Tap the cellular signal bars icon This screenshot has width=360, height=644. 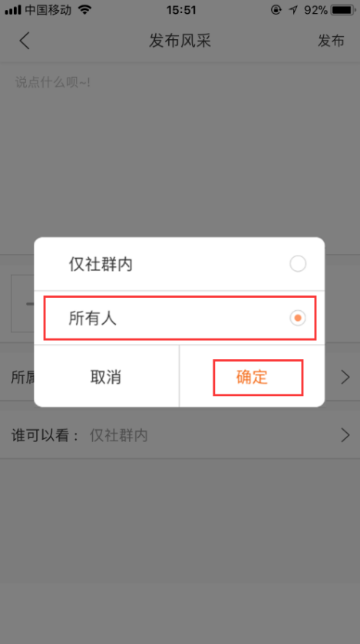(x=13, y=10)
